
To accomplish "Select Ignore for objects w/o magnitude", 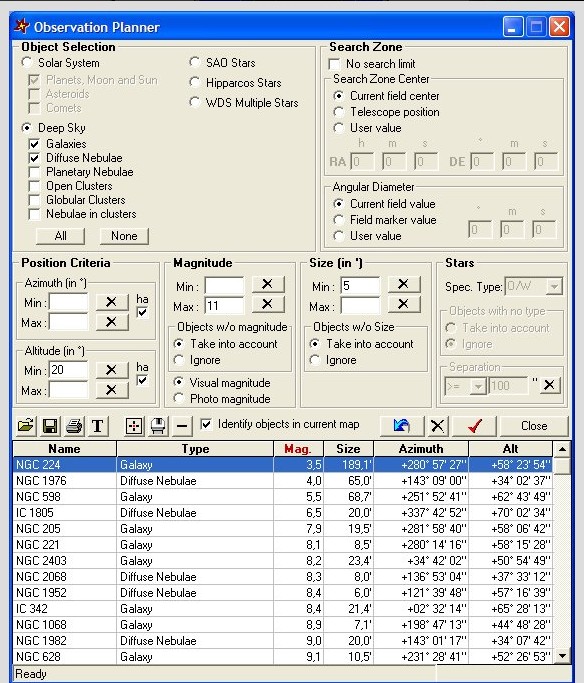I will pos(179,360).
